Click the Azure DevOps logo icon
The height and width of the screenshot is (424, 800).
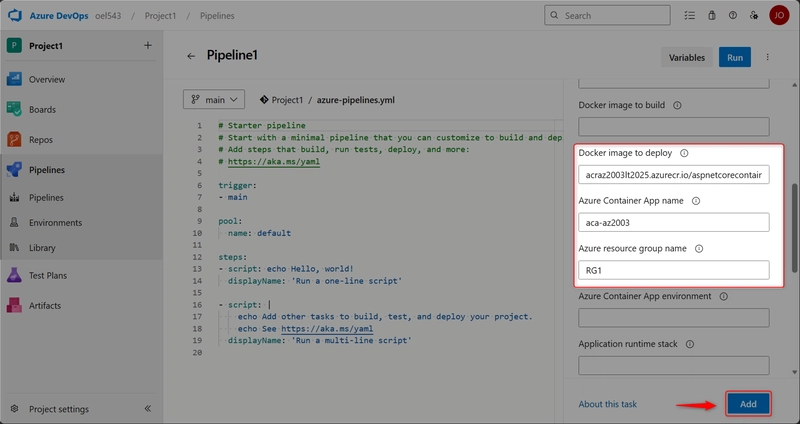point(16,15)
